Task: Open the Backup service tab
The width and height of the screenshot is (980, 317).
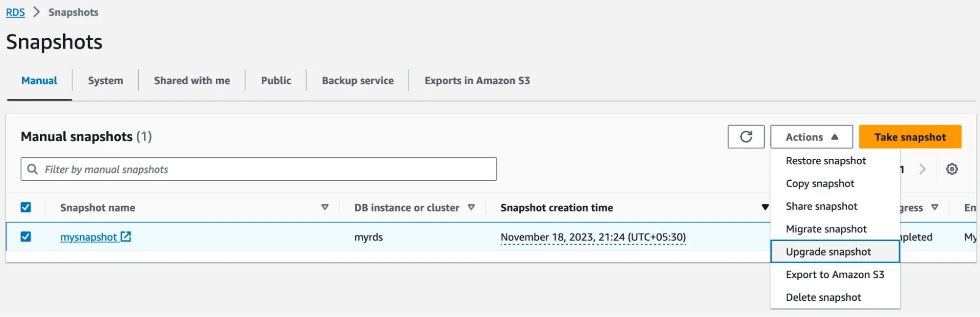Action: [x=357, y=80]
